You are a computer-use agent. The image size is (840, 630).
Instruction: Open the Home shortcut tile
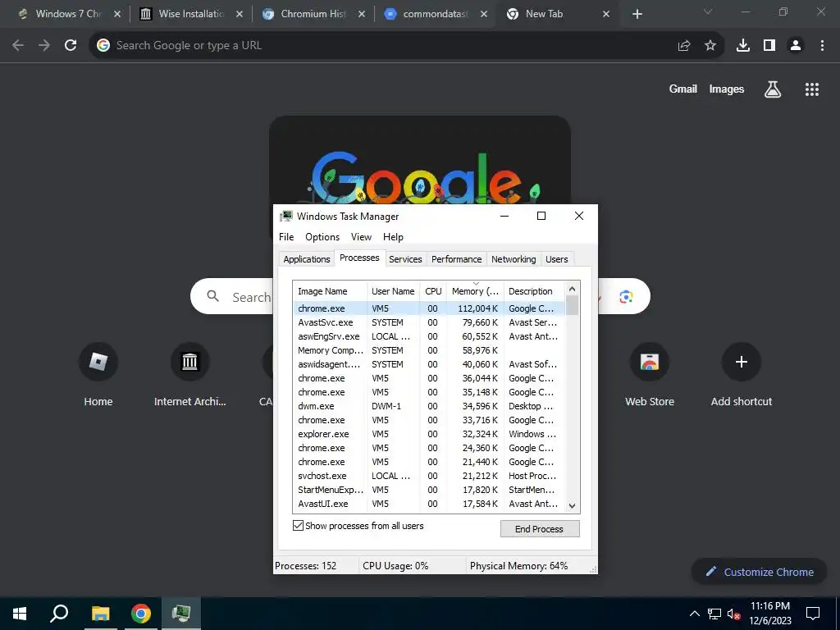tap(98, 374)
